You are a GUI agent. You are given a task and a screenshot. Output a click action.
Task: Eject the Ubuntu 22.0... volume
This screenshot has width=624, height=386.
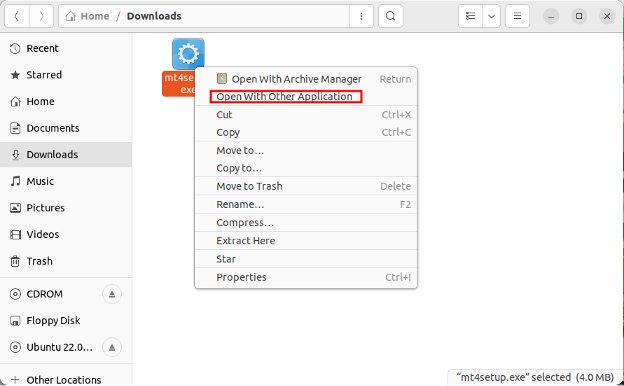click(x=112, y=347)
